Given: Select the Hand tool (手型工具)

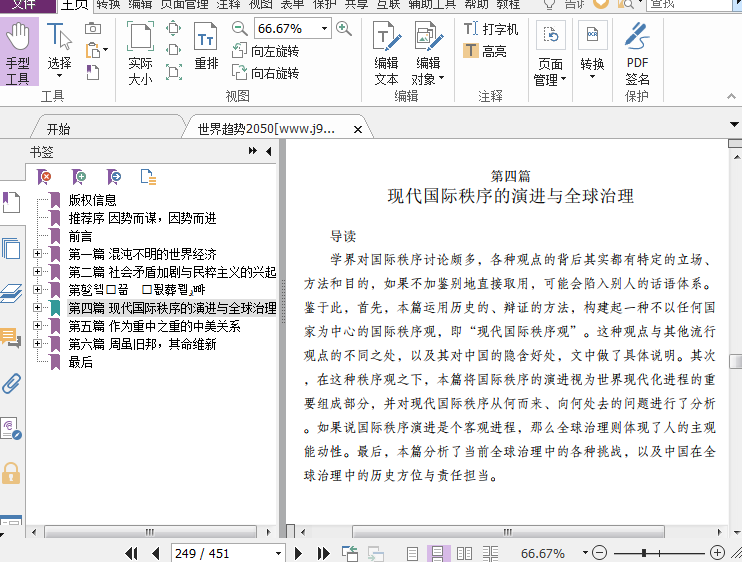Looking at the screenshot, I should pyautogui.click(x=18, y=52).
